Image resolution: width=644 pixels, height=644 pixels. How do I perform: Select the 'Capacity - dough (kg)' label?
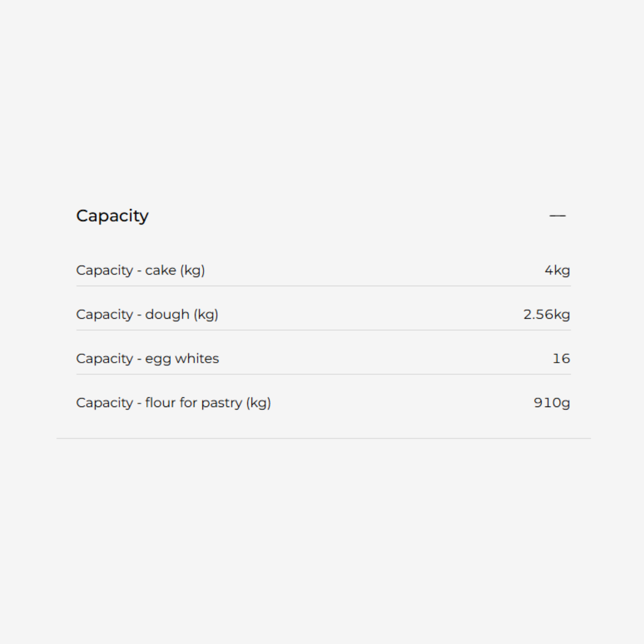pyautogui.click(x=147, y=315)
